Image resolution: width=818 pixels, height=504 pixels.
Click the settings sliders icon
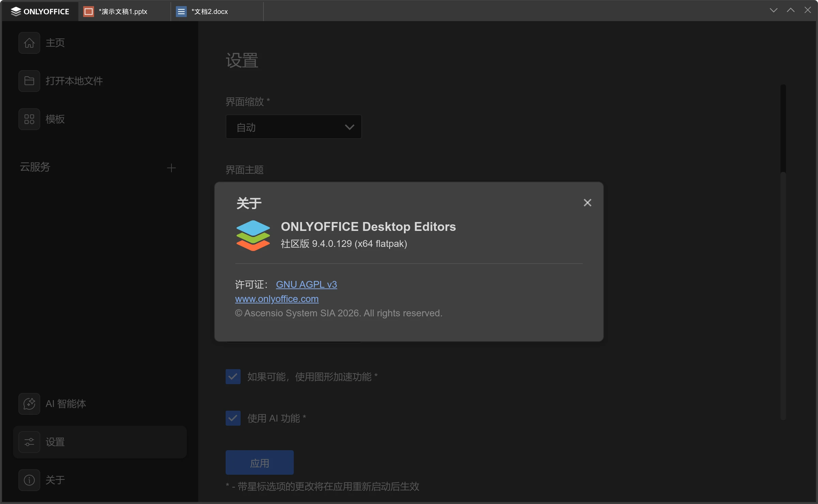click(x=29, y=442)
